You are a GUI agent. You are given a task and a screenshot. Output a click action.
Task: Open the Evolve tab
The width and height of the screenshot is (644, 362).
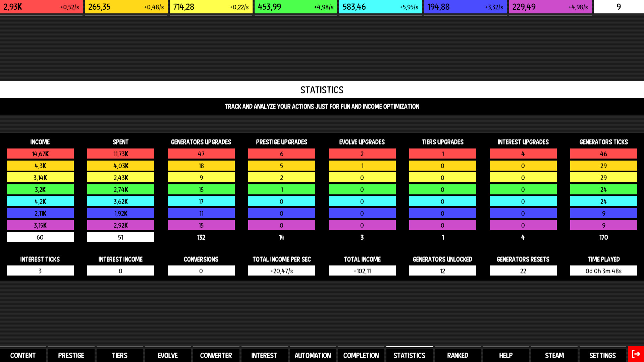tap(168, 355)
